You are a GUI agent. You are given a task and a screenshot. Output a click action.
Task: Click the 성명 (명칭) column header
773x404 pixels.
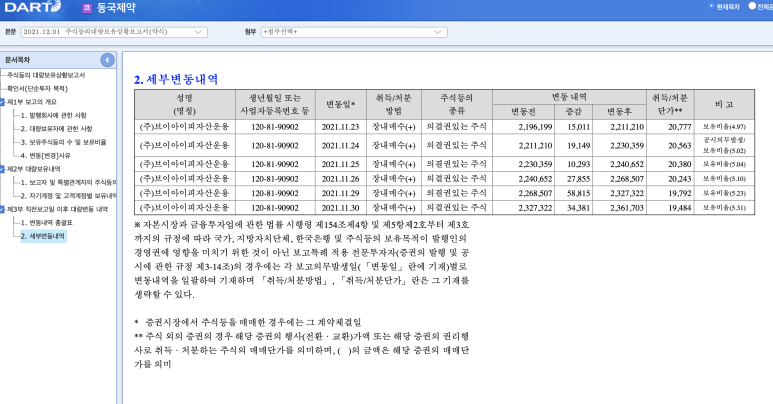(x=185, y=105)
